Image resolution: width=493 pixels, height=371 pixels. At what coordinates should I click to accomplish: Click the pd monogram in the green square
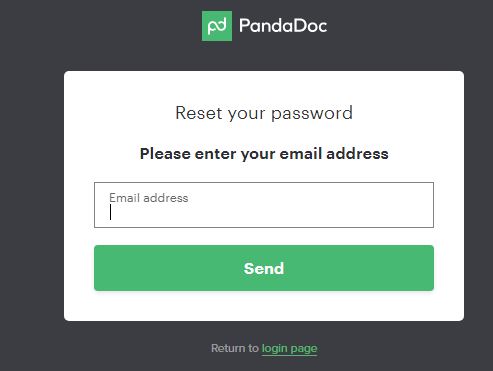click(217, 26)
